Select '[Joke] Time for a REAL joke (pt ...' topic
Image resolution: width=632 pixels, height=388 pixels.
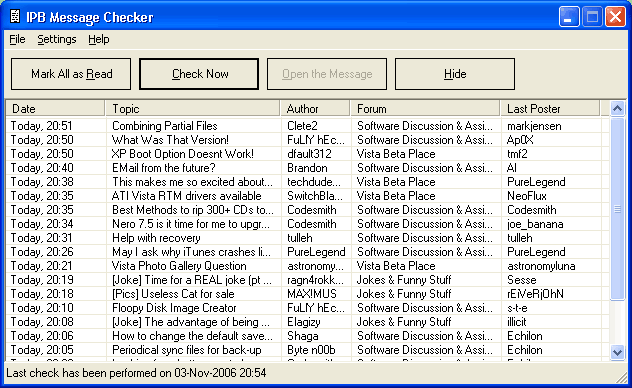point(192,280)
